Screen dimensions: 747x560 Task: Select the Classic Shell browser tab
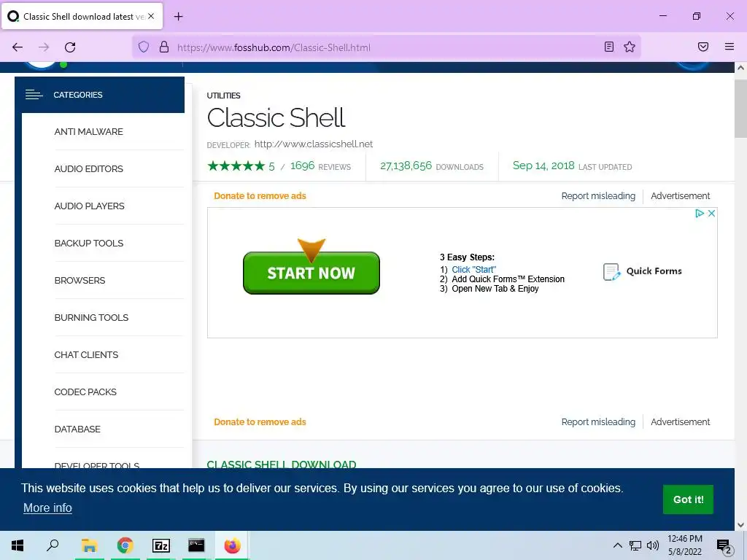[x=82, y=16]
